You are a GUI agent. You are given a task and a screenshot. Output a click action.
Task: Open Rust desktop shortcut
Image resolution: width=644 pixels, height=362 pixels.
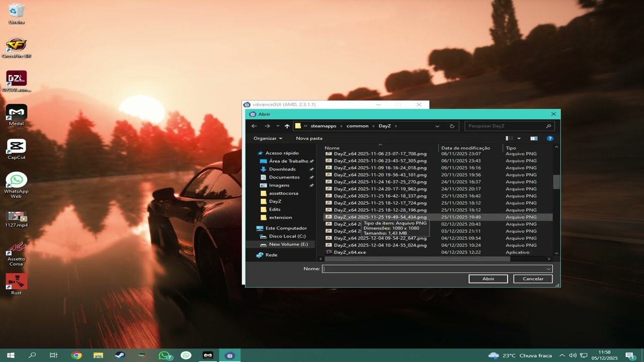coord(16,284)
